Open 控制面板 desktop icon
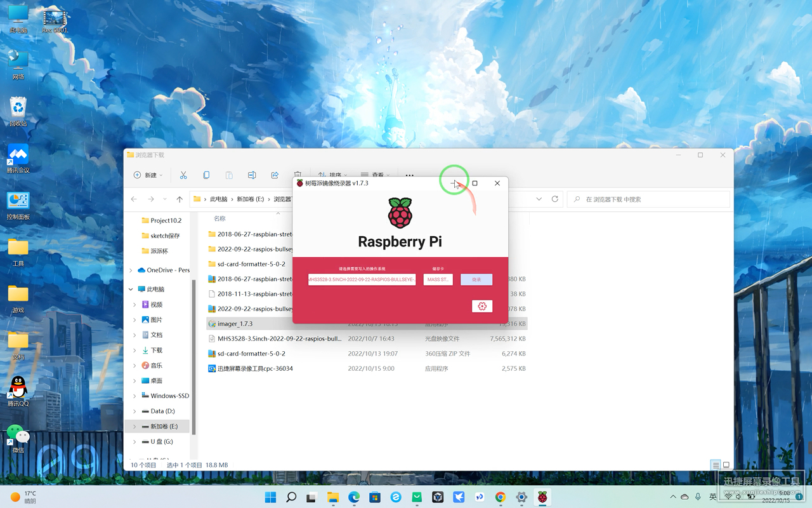The image size is (812, 508). tap(18, 206)
